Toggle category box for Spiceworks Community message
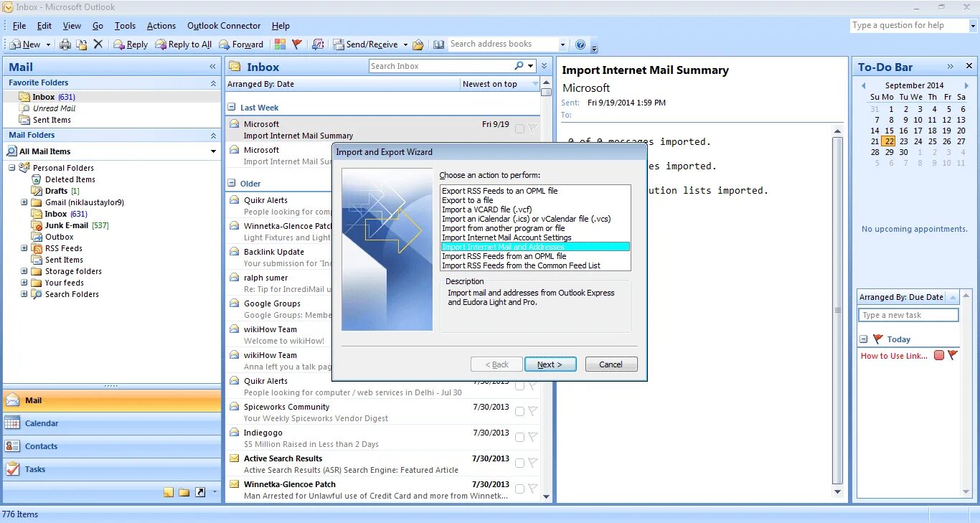The width and height of the screenshot is (980, 523). pyautogui.click(x=519, y=412)
